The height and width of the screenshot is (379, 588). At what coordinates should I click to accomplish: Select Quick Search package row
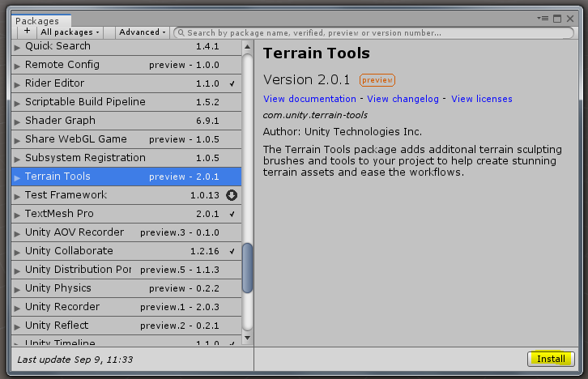[126, 46]
